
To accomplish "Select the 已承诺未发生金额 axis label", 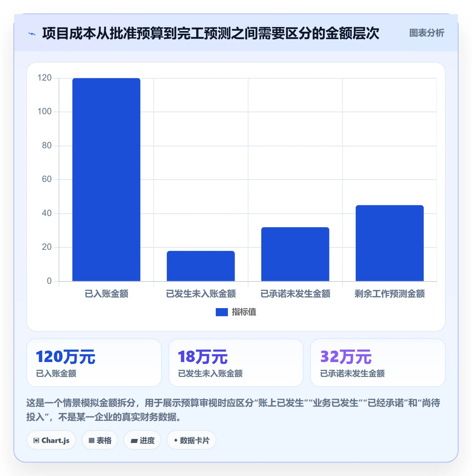I will 295,294.
